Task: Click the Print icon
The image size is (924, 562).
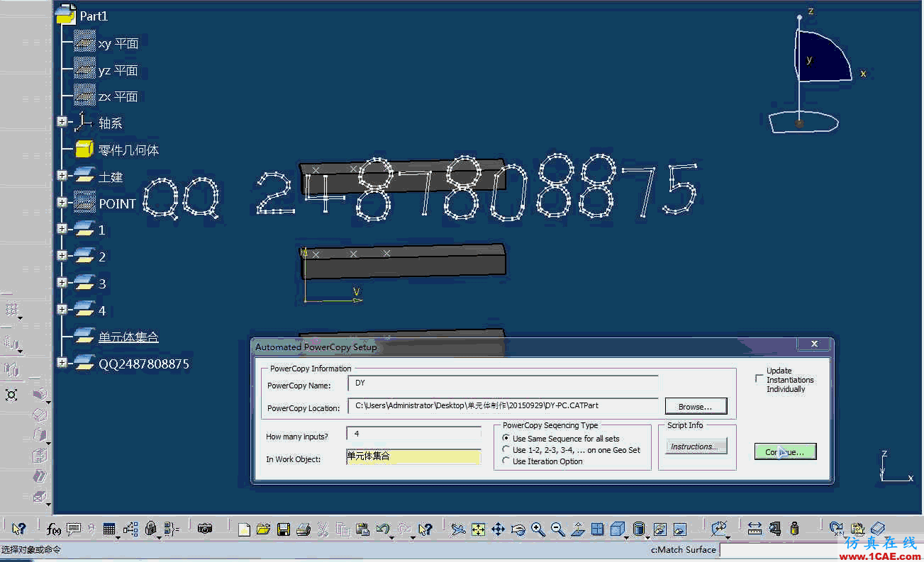Action: click(303, 529)
